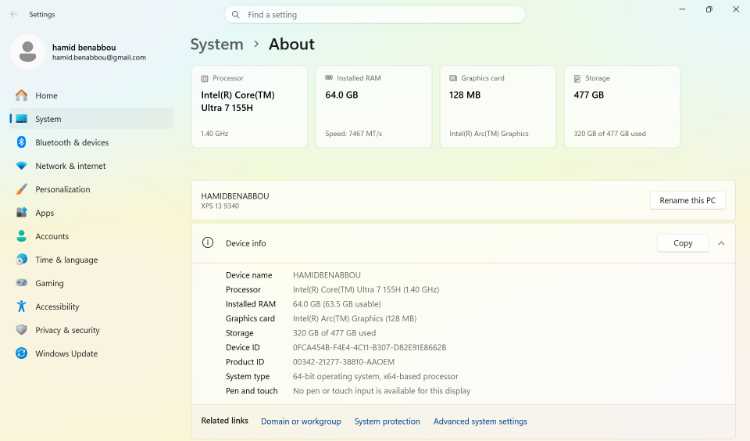The width and height of the screenshot is (750, 441).
Task: Click the Accessibility figure icon
Action: click(22, 306)
